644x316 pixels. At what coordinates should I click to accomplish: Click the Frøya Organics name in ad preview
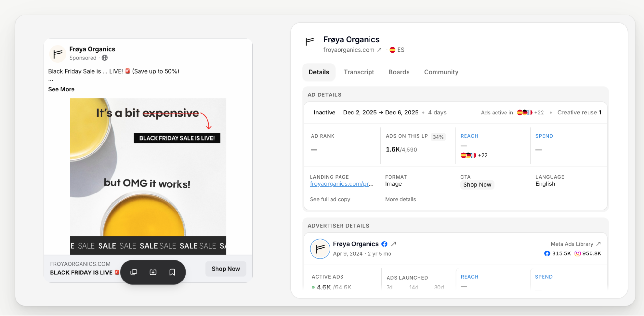point(92,49)
